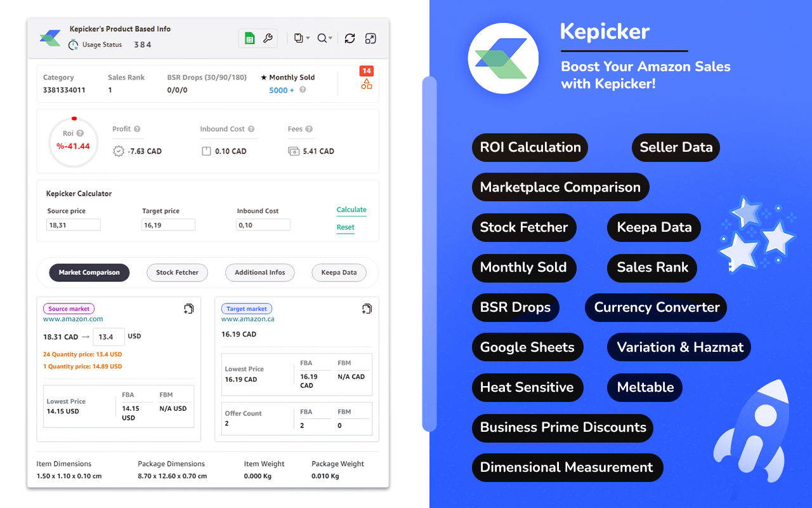Click the Kepicker logo in panel header
812x508 pixels.
[x=50, y=37]
